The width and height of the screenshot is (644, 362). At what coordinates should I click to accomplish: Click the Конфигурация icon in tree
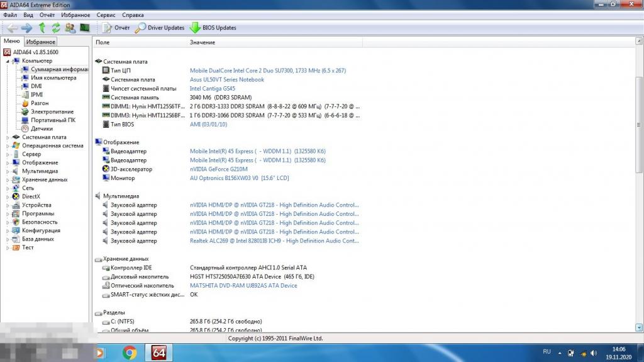point(16,230)
